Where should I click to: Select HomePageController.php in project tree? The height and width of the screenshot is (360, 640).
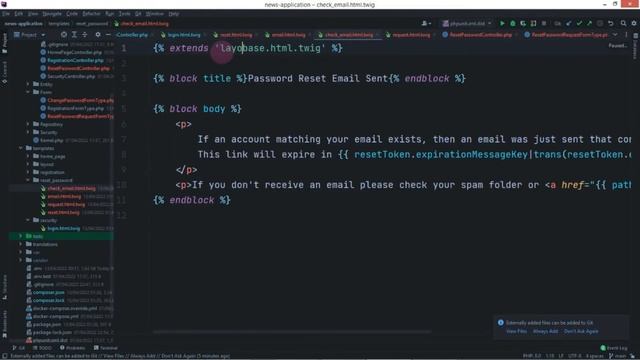74,52
